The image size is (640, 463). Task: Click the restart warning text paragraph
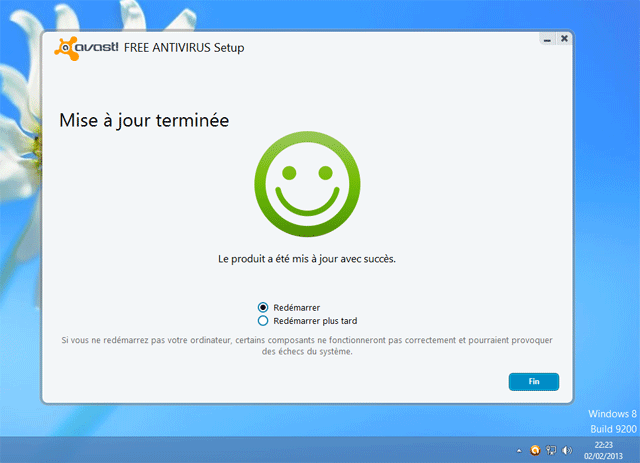(x=307, y=345)
